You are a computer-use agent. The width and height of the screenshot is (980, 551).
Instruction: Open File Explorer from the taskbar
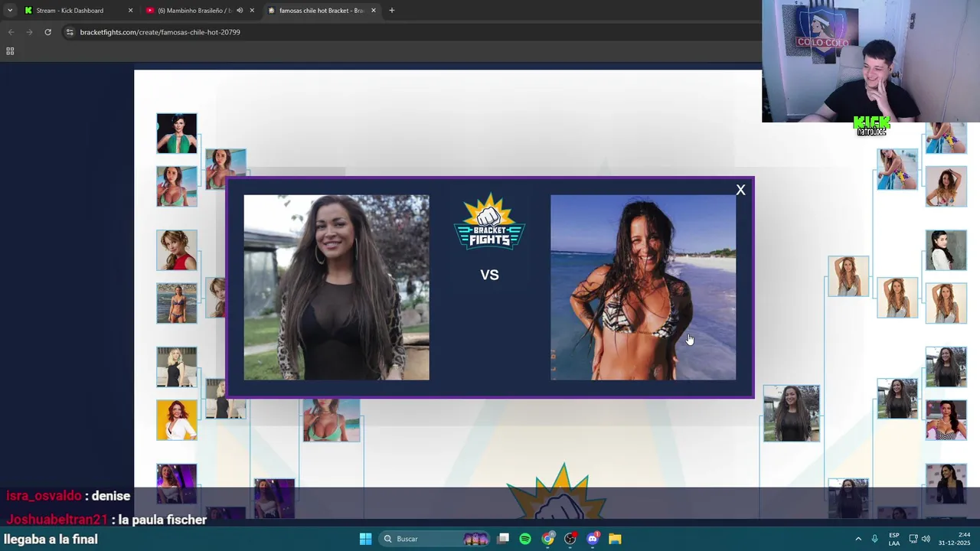click(615, 539)
